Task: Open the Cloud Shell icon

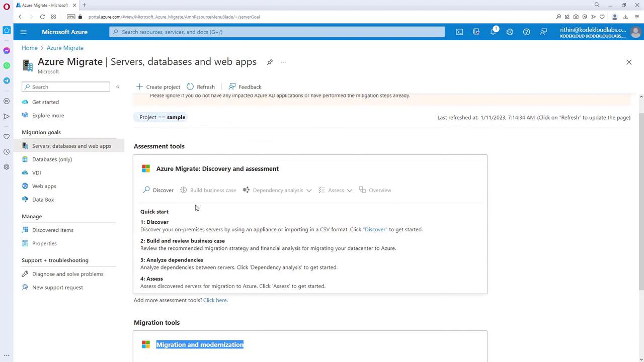Action: click(x=459, y=32)
